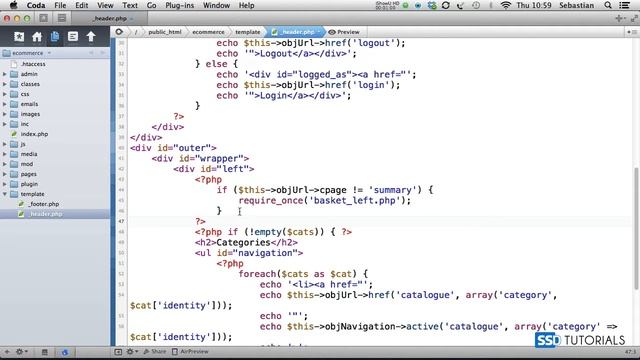Open the sidebar gear action menu
The image size is (640, 360).
tap(21, 351)
